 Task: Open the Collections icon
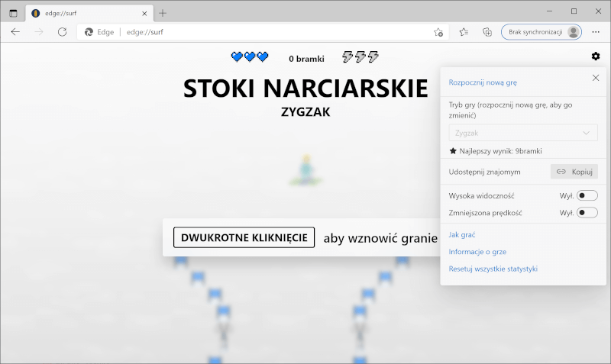click(487, 32)
